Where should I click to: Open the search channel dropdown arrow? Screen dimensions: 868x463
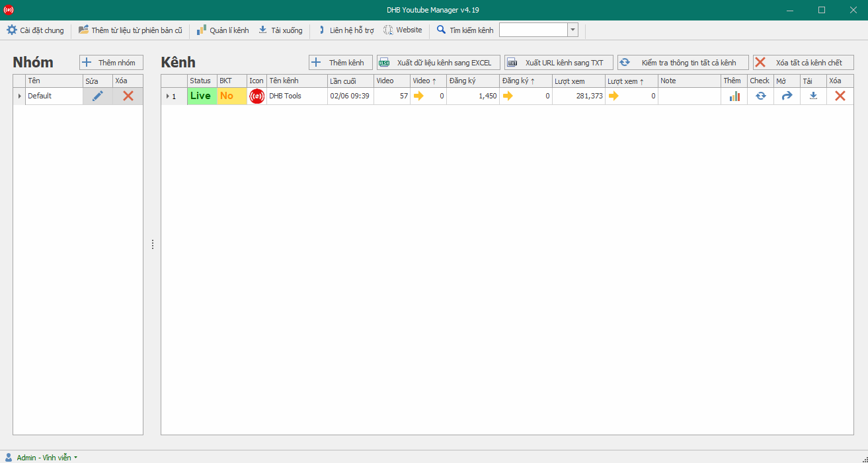572,30
